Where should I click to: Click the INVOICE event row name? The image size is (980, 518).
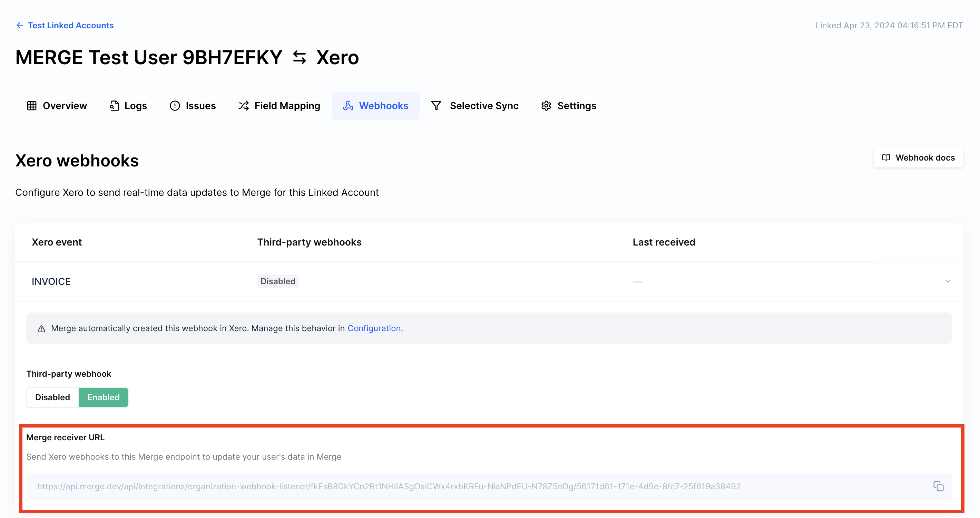click(51, 281)
